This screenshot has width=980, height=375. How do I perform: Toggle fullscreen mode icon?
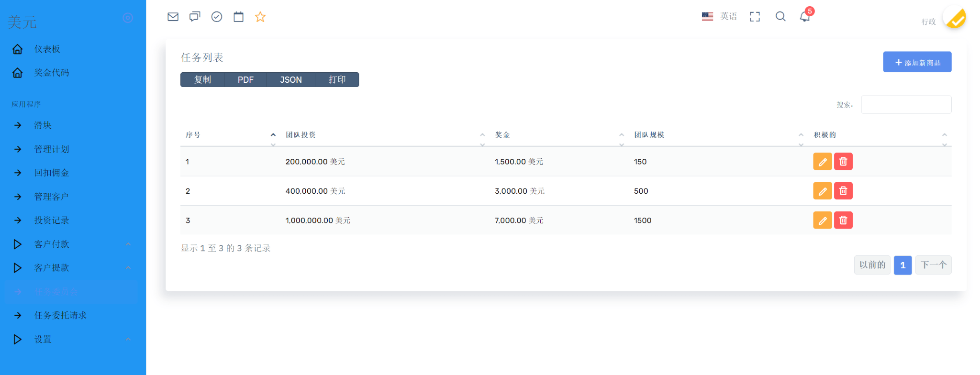tap(755, 17)
